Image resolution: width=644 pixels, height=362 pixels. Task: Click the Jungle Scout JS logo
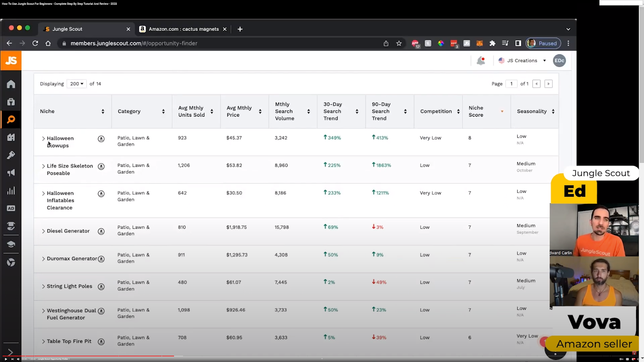11,61
